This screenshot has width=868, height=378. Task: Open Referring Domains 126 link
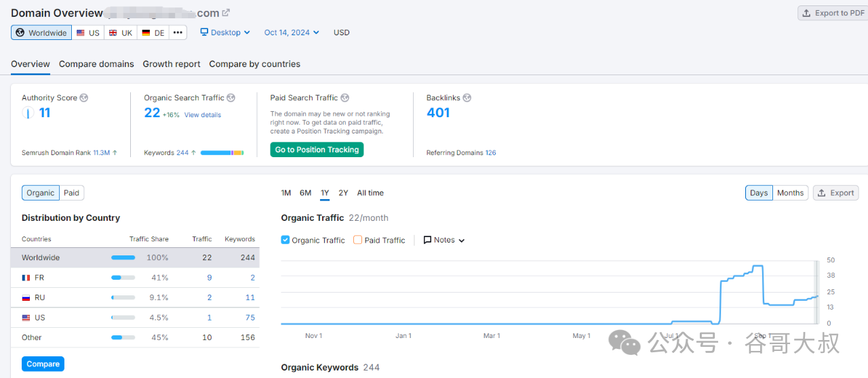(x=490, y=152)
